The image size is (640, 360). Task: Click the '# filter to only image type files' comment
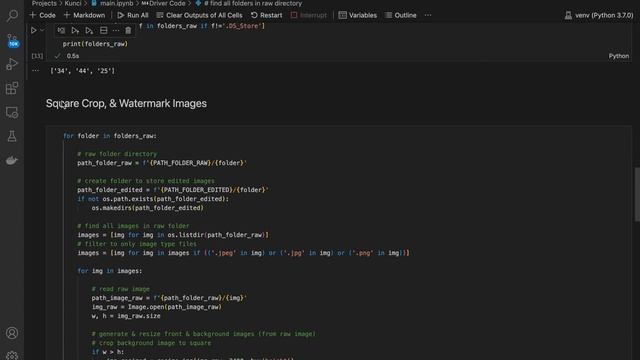point(137,244)
